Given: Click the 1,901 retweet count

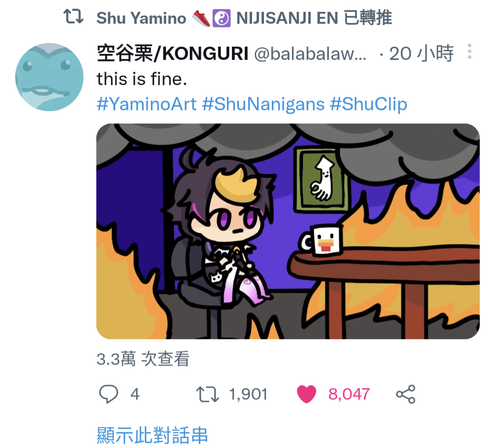Looking at the screenshot, I should coord(248,394).
